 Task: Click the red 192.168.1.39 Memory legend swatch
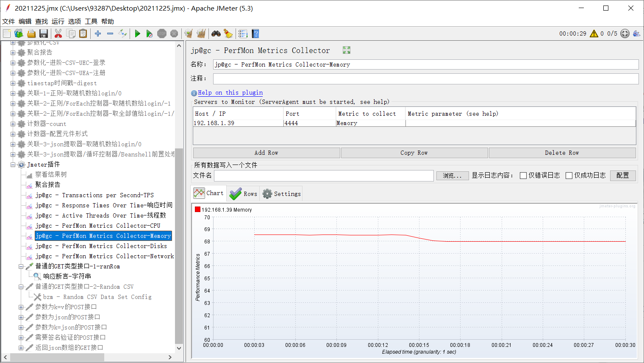coord(197,209)
